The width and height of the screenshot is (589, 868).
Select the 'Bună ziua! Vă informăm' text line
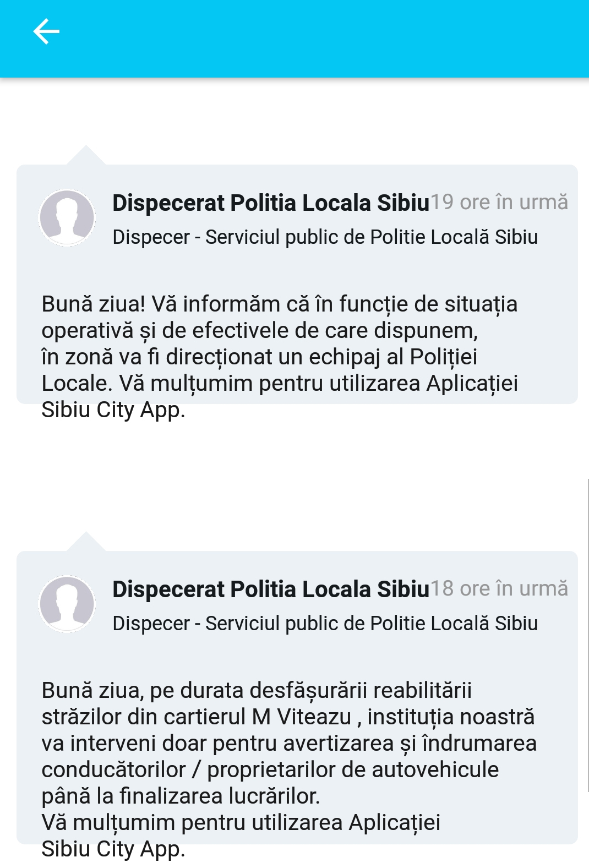[280, 304]
